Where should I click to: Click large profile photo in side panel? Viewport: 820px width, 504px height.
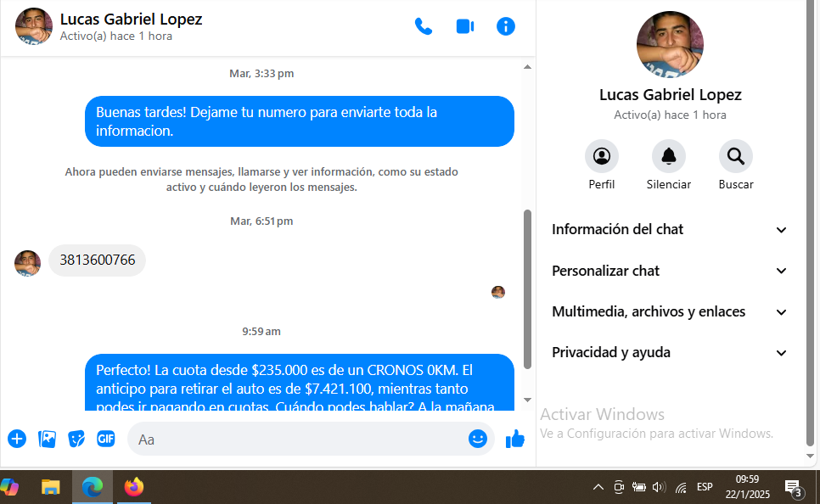coord(670,44)
